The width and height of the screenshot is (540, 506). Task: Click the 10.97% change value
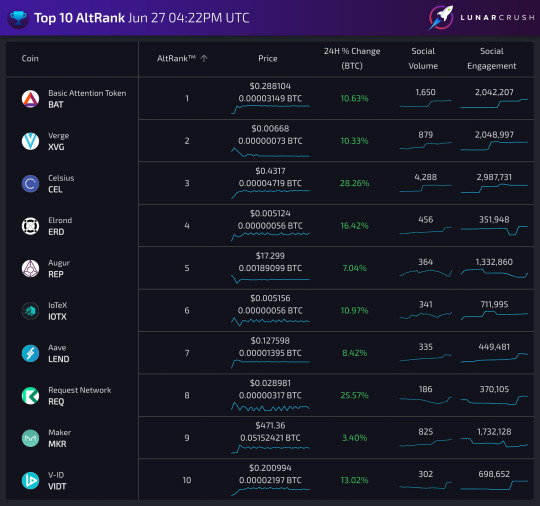point(354,310)
